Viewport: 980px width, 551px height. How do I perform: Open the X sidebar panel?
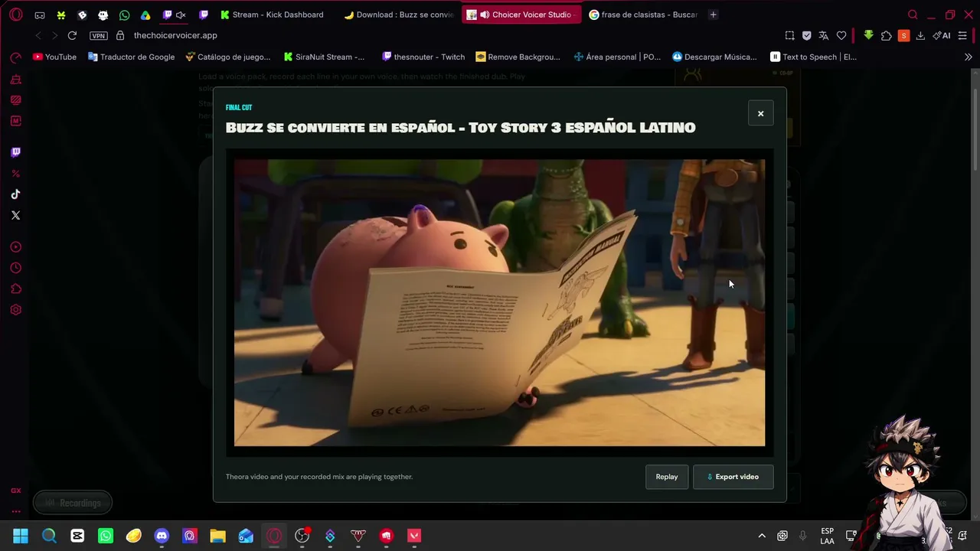[15, 215]
